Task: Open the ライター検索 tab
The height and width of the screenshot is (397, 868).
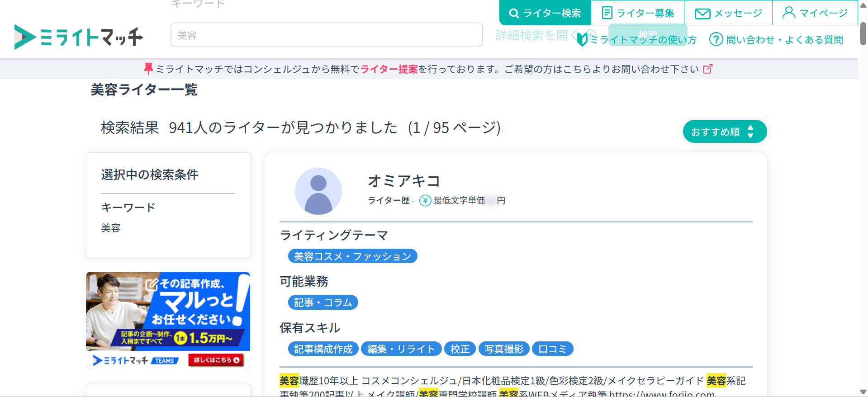Action: pos(545,13)
